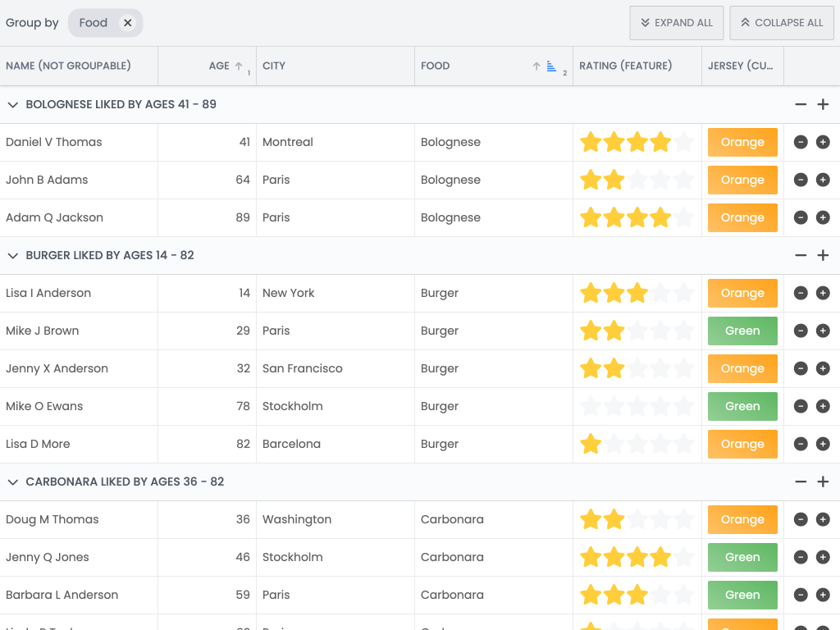Click plus circle in Mike J Brown row
The width and height of the screenshot is (840, 630).
[x=824, y=331]
